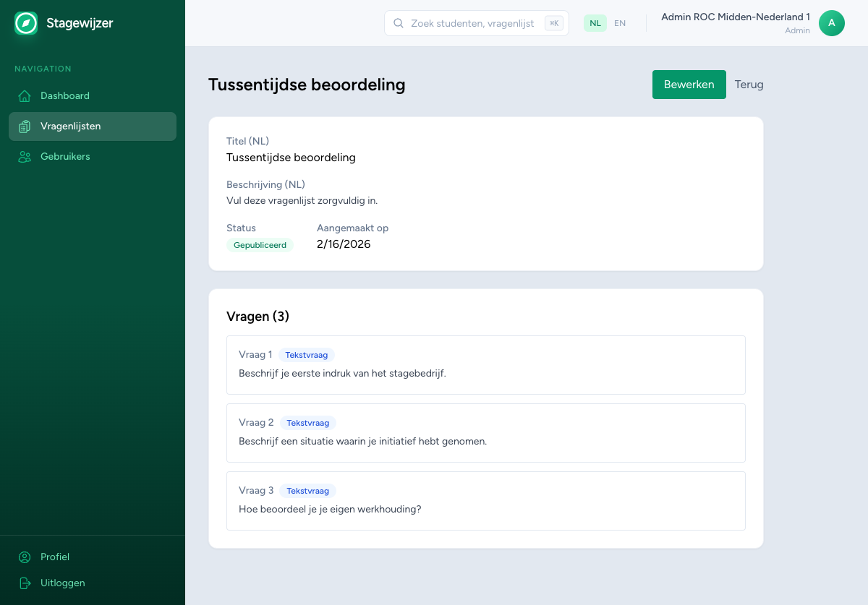Viewport: 868px width, 605px height.
Task: Select Gebruikers from the navigation menu
Action: pos(65,156)
